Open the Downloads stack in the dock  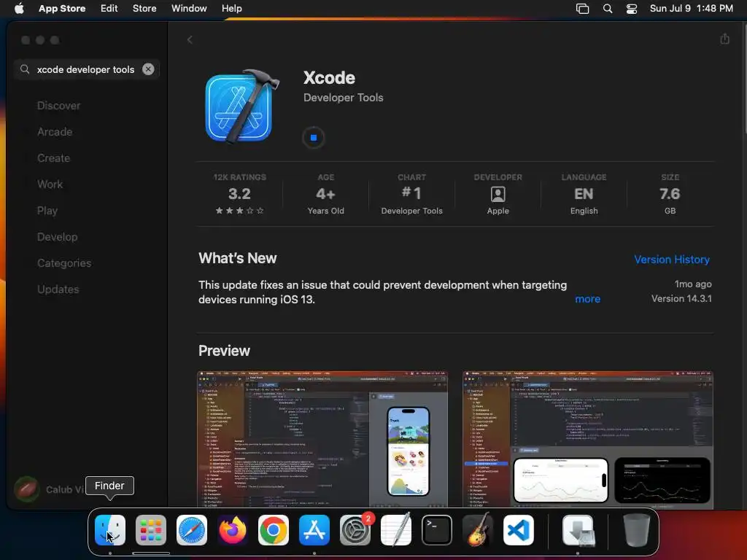[578, 530]
